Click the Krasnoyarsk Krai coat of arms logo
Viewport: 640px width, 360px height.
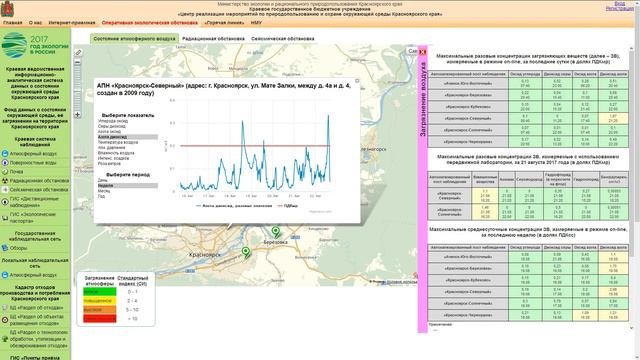point(7,9)
